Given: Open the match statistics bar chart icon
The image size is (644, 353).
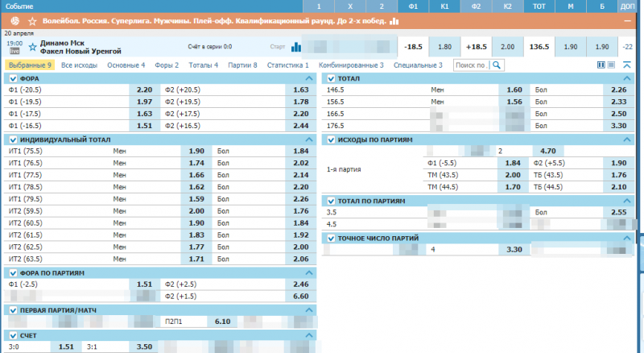Looking at the screenshot, I should [x=296, y=47].
